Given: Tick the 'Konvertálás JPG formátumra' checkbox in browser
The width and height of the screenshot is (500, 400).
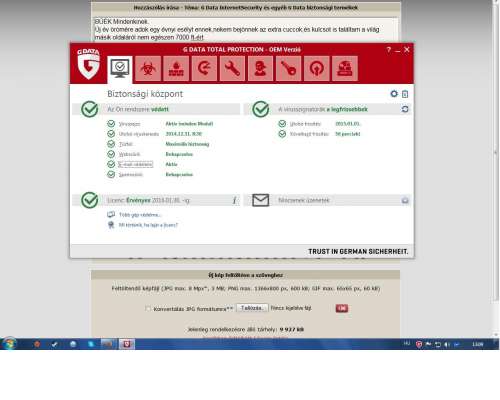Looking at the screenshot, I should point(148,309).
